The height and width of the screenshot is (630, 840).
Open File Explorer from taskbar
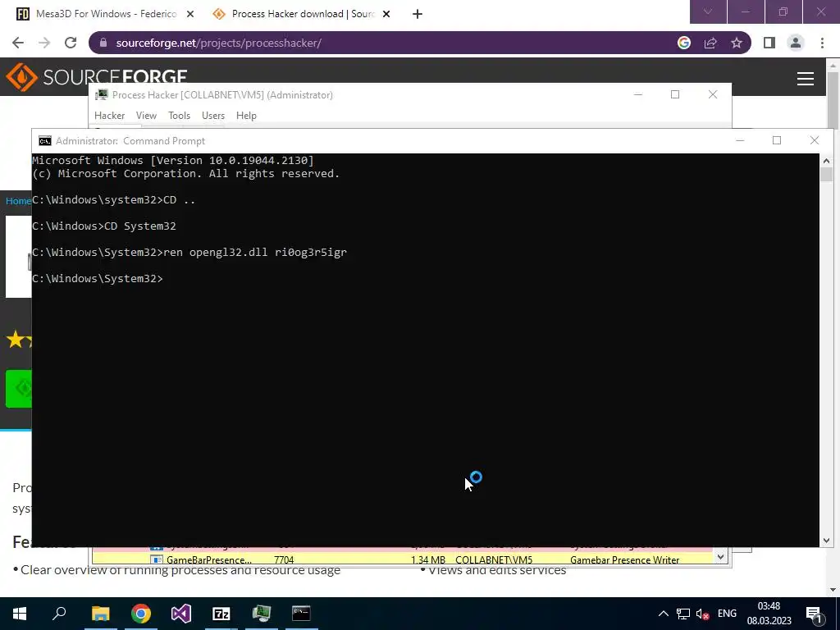point(100,614)
